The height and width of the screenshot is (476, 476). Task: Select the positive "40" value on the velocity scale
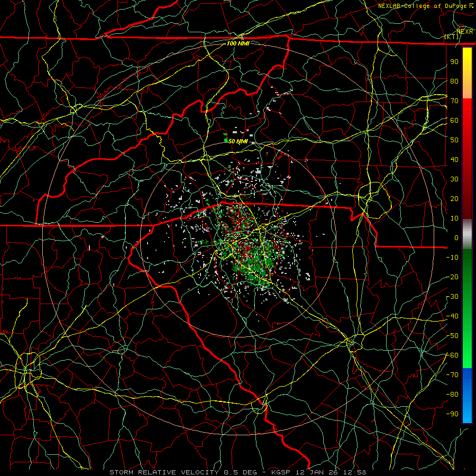(454, 159)
